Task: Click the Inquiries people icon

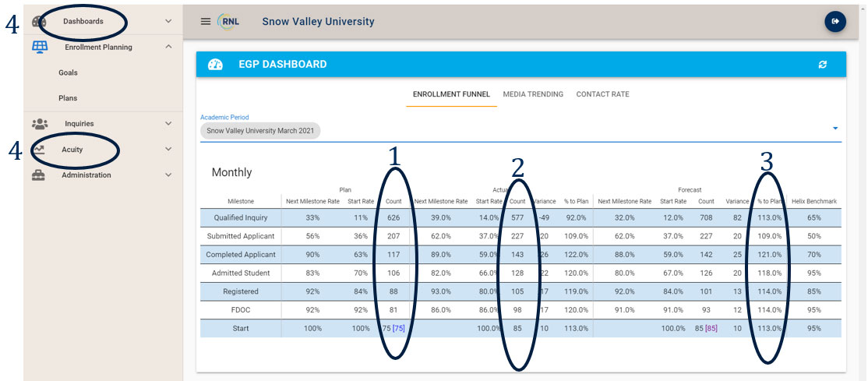Action: pos(40,123)
